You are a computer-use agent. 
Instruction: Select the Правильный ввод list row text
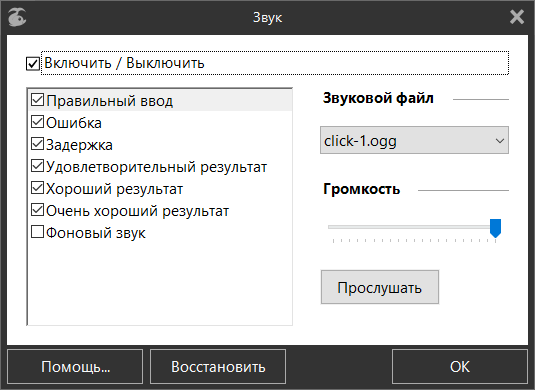110,101
